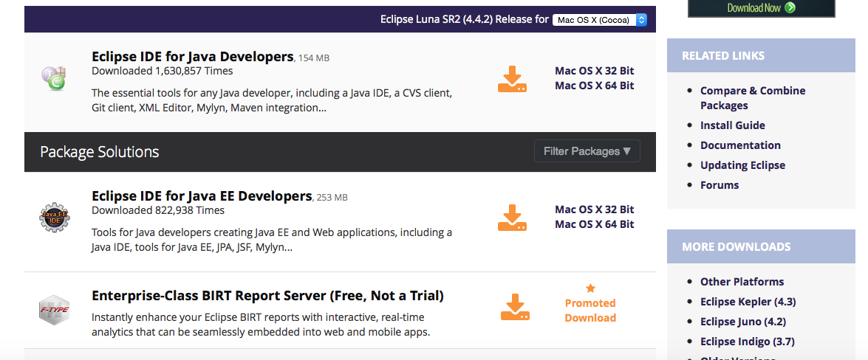Screen dimensions: 868x360
Task: Open the Eclipse Juno (4.2) link
Action: click(x=743, y=322)
